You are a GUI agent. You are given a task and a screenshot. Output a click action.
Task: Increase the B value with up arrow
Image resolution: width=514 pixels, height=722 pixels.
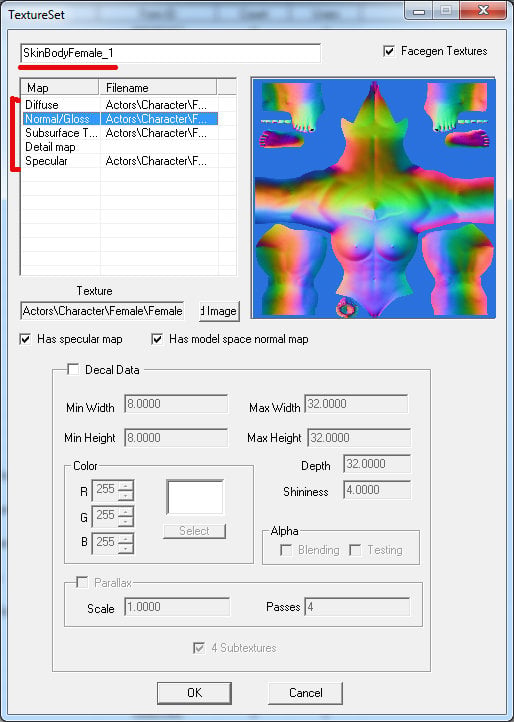click(x=126, y=538)
